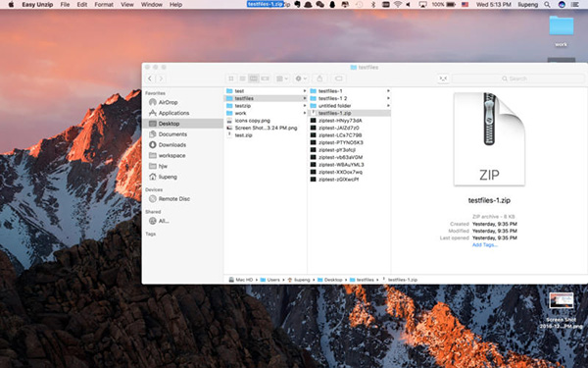Switch Finder to list view
The image size is (588, 368).
tap(243, 79)
